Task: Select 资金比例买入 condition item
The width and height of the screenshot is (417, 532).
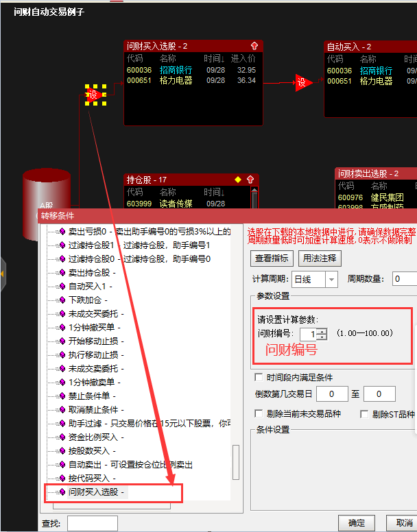Action: 93,437
